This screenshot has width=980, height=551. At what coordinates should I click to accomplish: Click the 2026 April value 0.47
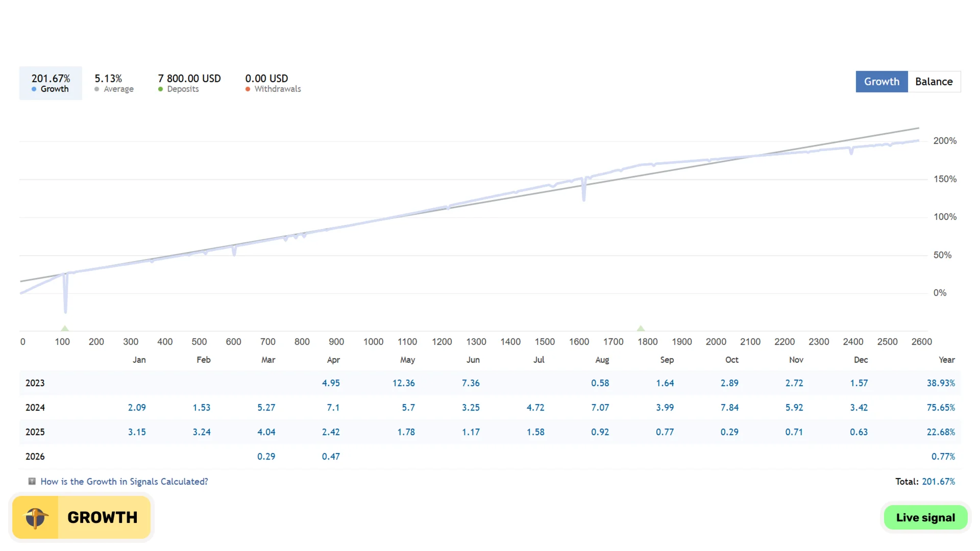pos(331,456)
